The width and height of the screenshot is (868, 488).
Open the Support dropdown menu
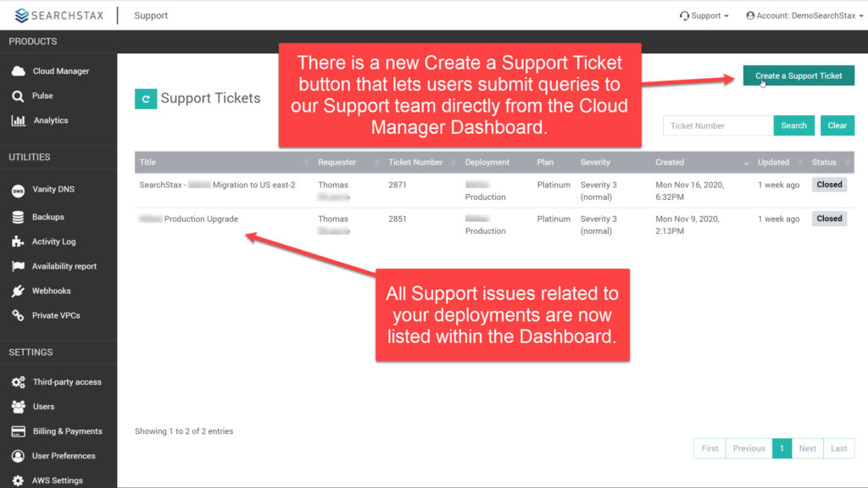pos(704,15)
